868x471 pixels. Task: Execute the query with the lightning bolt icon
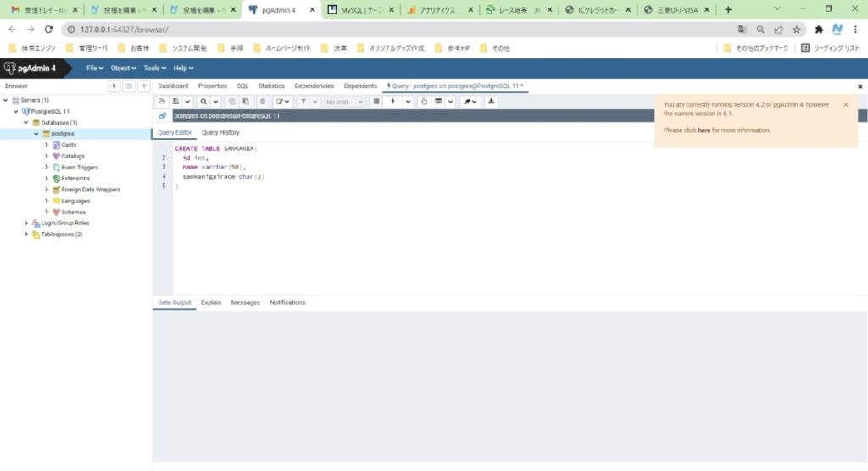pos(392,102)
